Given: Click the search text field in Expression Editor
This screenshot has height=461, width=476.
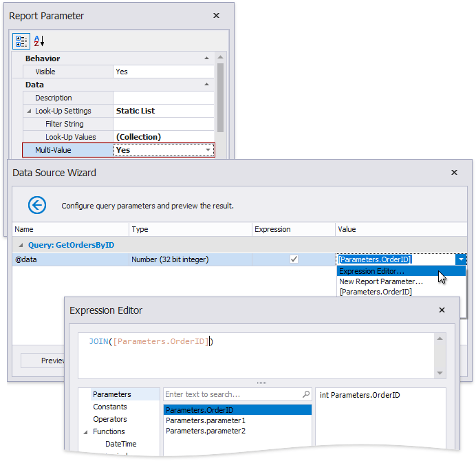Looking at the screenshot, I should [232, 394].
